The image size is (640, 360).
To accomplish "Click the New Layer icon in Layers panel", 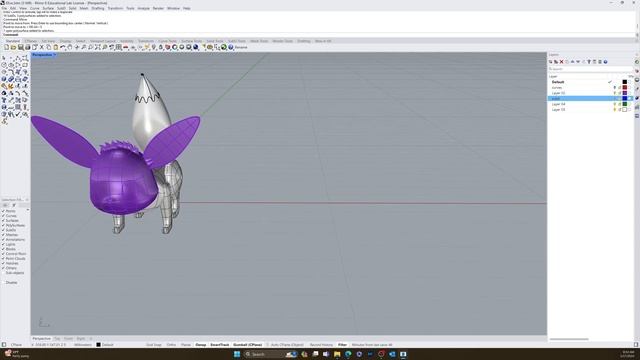I will click(x=551, y=62).
